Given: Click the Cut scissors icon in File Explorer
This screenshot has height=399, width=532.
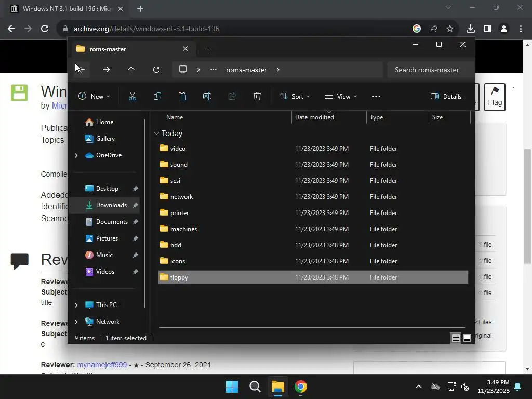Looking at the screenshot, I should [132, 96].
